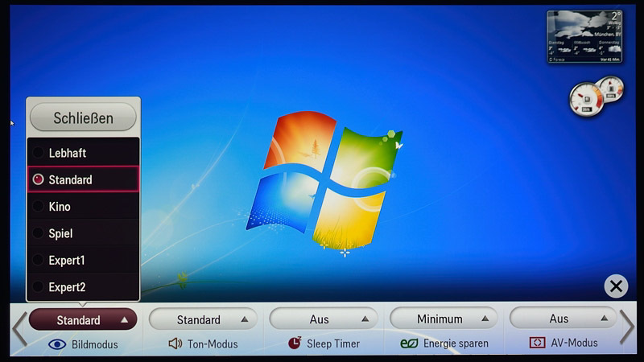Click the Ton-Modus label text
Viewport: 644px width, 362px height.
[x=213, y=344]
